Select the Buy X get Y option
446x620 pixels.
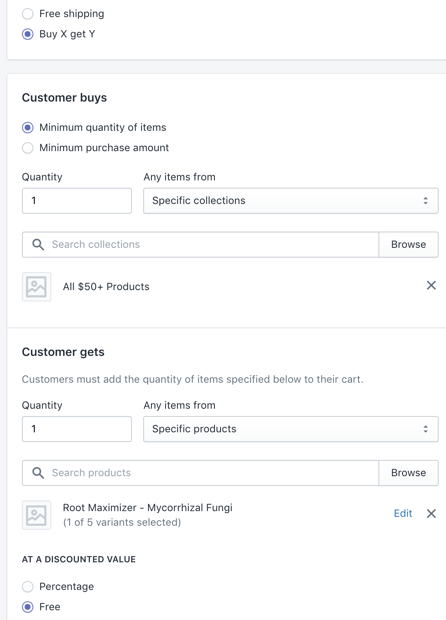pos(28,34)
